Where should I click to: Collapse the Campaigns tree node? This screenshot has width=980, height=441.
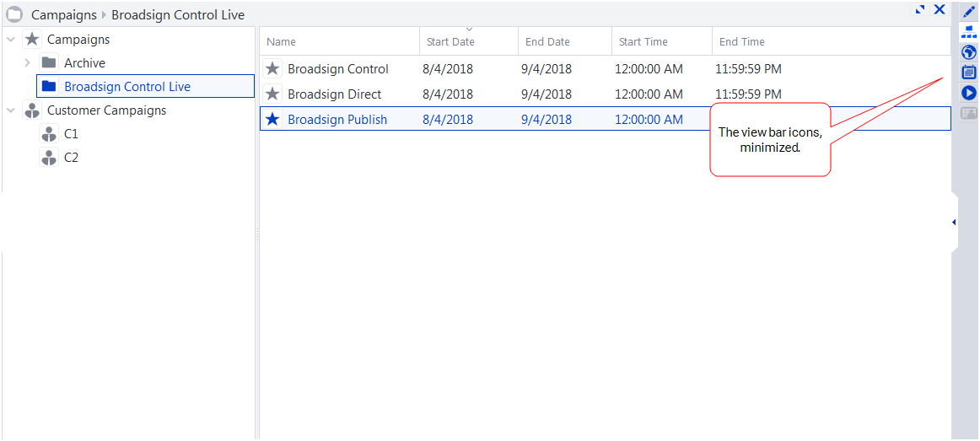(x=10, y=40)
